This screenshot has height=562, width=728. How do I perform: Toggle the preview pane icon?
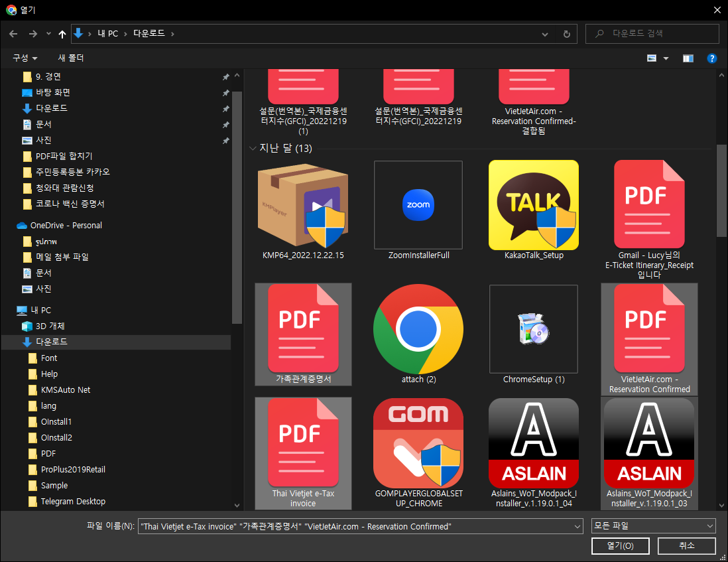[688, 58]
